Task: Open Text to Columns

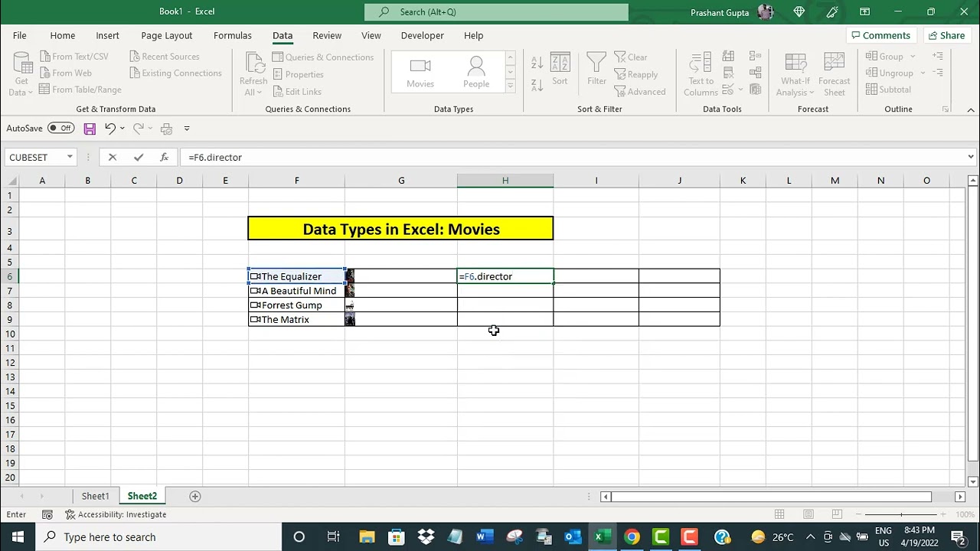Action: coord(701,73)
